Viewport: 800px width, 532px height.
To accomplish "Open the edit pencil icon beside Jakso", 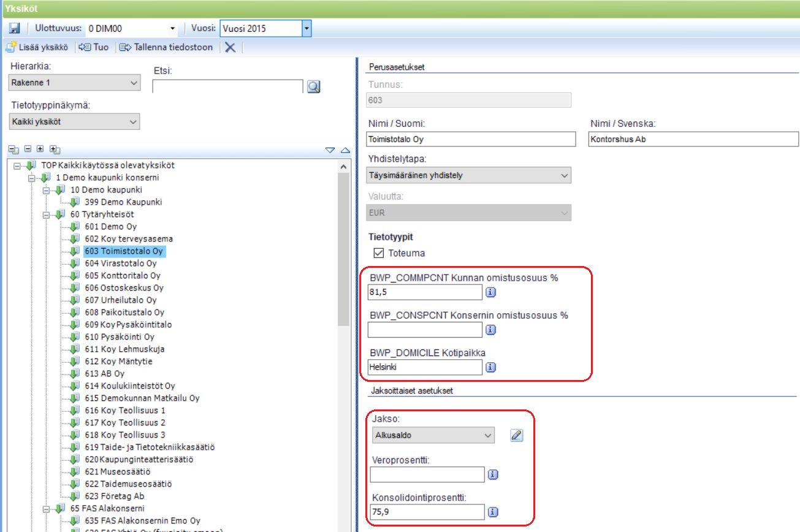I will pos(517,436).
